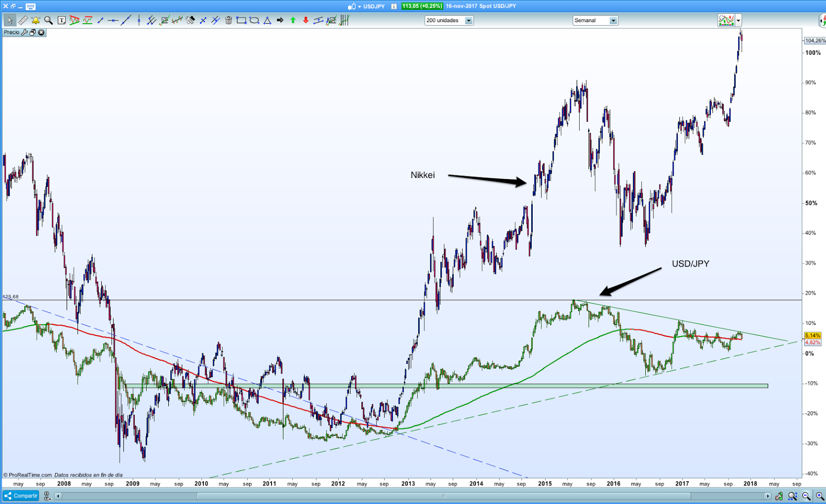Screen dimensions: 826x504
Task: Click the Precio panel label
Action: (11, 32)
